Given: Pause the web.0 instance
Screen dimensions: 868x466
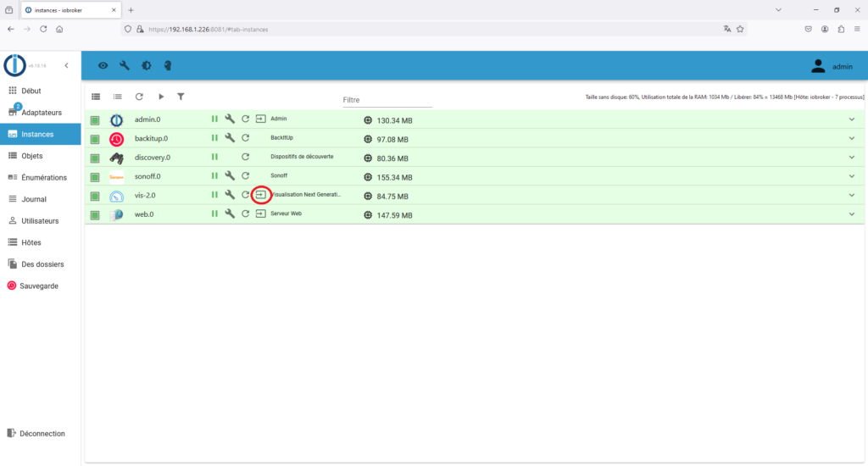Looking at the screenshot, I should [x=214, y=214].
